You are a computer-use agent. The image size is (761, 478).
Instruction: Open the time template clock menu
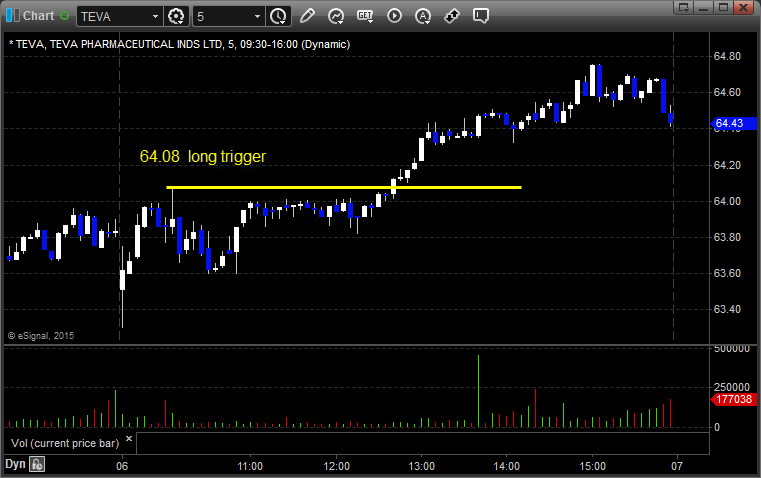(x=279, y=16)
